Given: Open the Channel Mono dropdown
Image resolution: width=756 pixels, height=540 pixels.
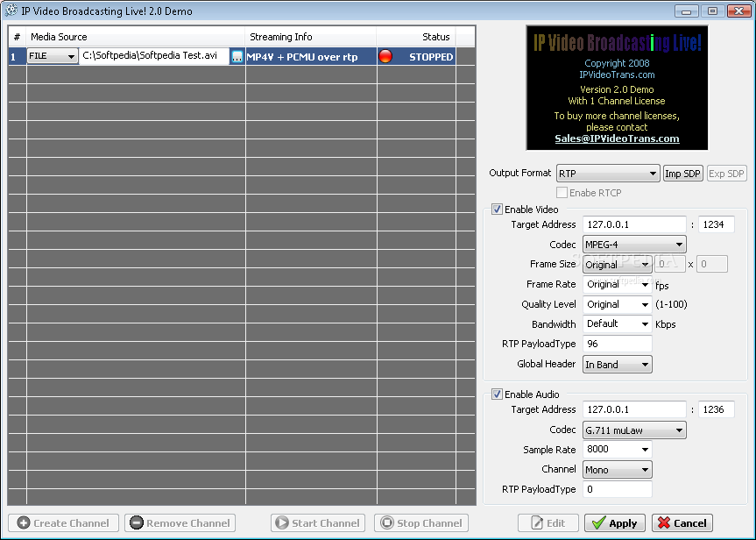Looking at the screenshot, I should (617, 470).
